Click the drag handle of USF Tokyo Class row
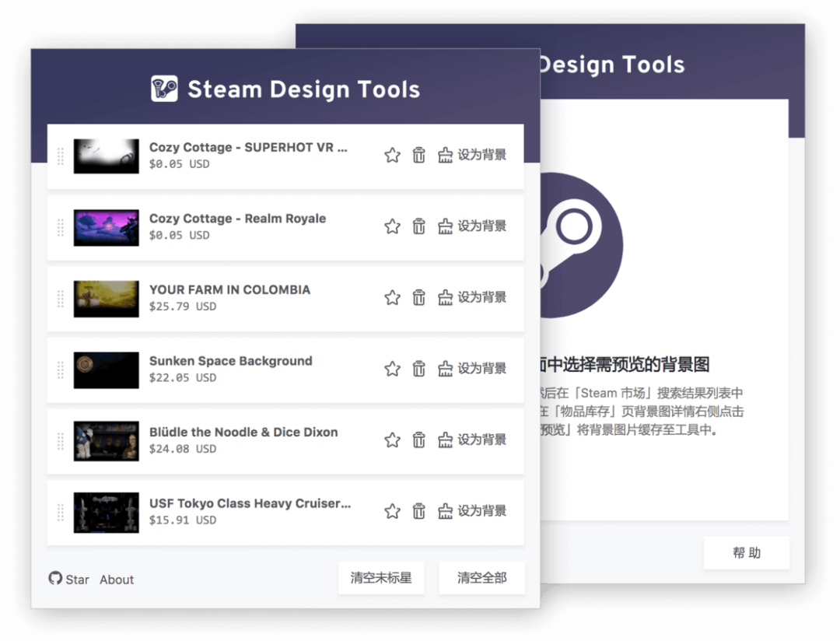The height and width of the screenshot is (641, 840). coord(61,513)
